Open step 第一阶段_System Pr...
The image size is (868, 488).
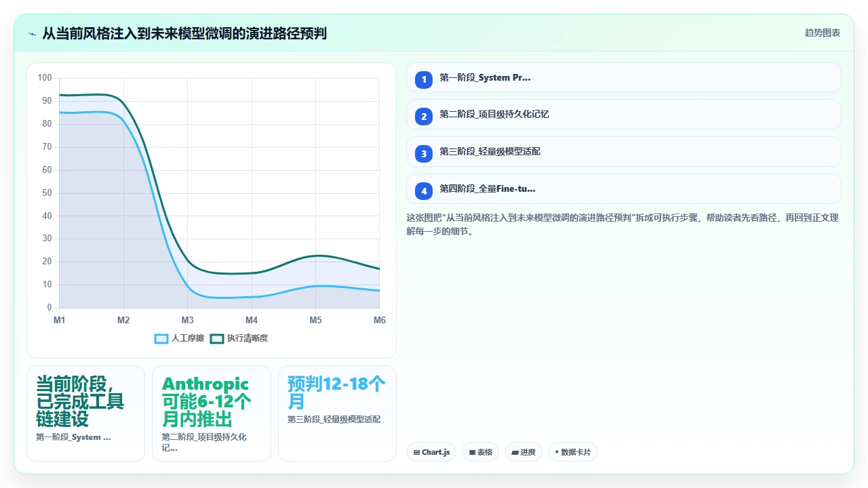(624, 77)
